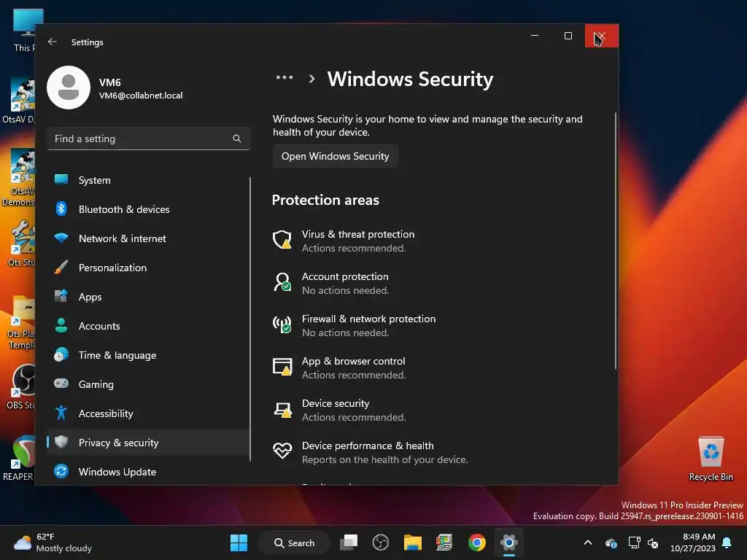Open the System settings category
The image size is (747, 560).
point(147,180)
